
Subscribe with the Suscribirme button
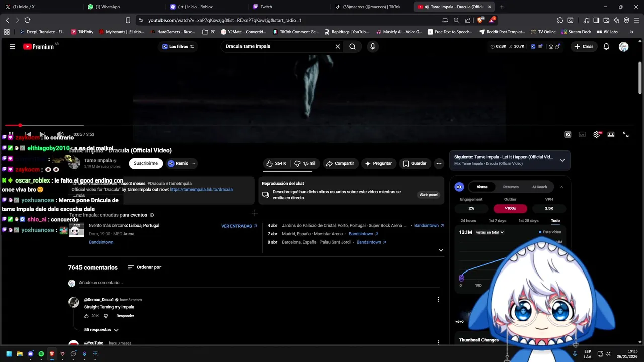146,163
